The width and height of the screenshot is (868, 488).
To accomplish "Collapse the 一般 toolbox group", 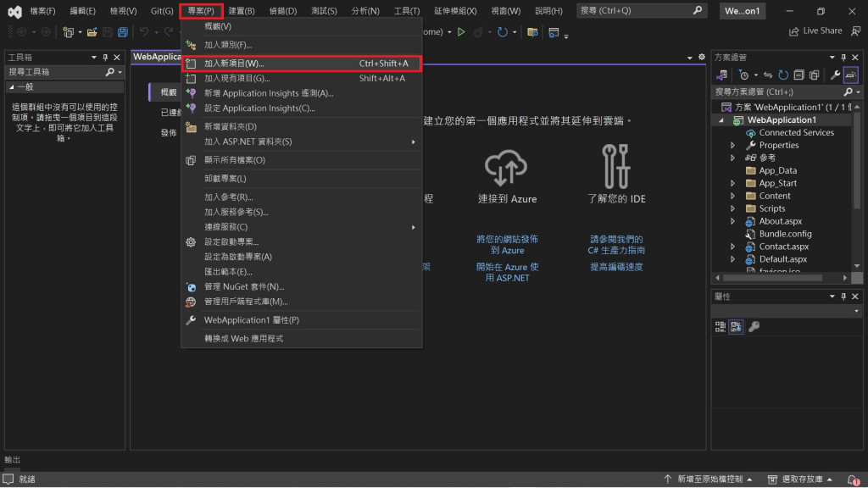I will click(x=12, y=87).
